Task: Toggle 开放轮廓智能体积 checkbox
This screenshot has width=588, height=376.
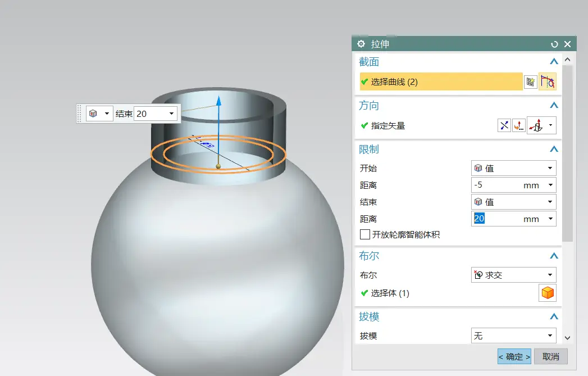Action: (364, 234)
